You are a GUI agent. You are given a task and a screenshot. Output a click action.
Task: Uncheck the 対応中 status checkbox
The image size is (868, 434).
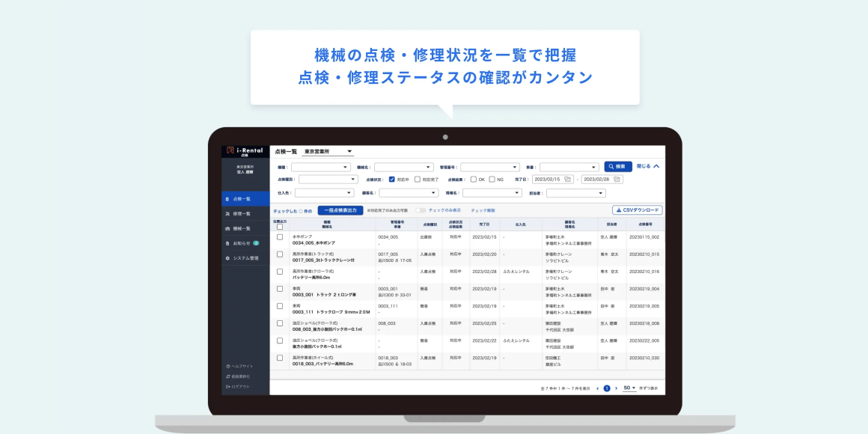[392, 180]
